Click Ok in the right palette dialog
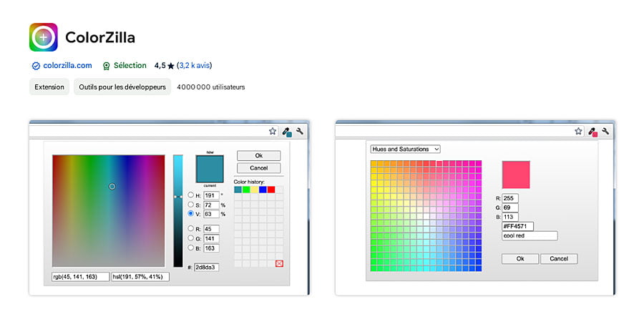The height and width of the screenshot is (322, 644). point(520,259)
